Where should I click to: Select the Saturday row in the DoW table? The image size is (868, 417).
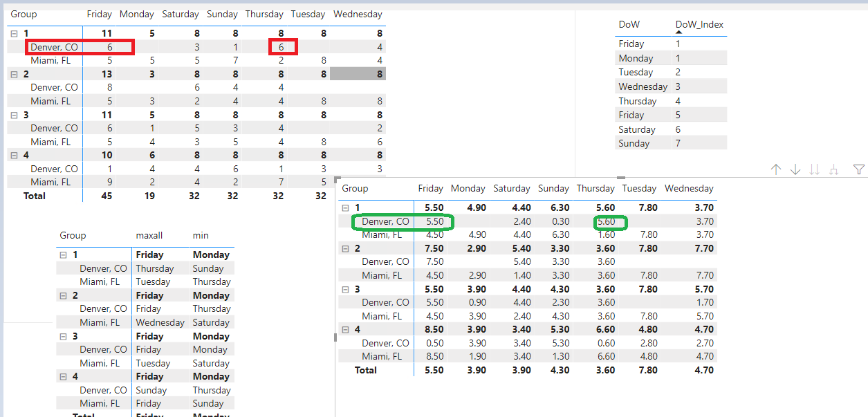pos(671,129)
